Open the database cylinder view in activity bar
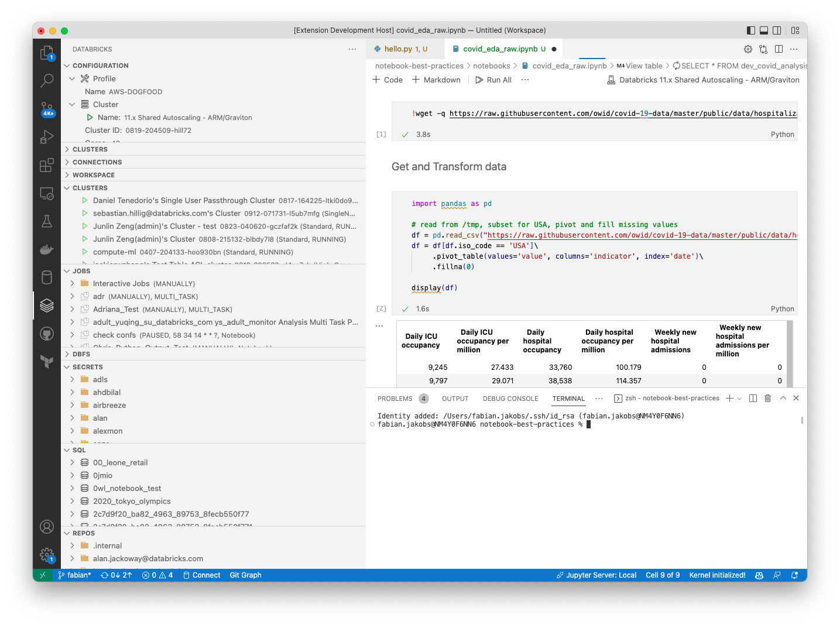The height and width of the screenshot is (625, 840). pyautogui.click(x=47, y=277)
